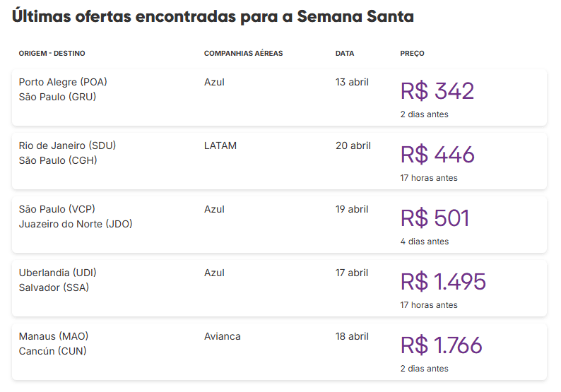561x392 pixels.
Task: Click the ORIGEM - DESTINO column header
Action: point(52,54)
